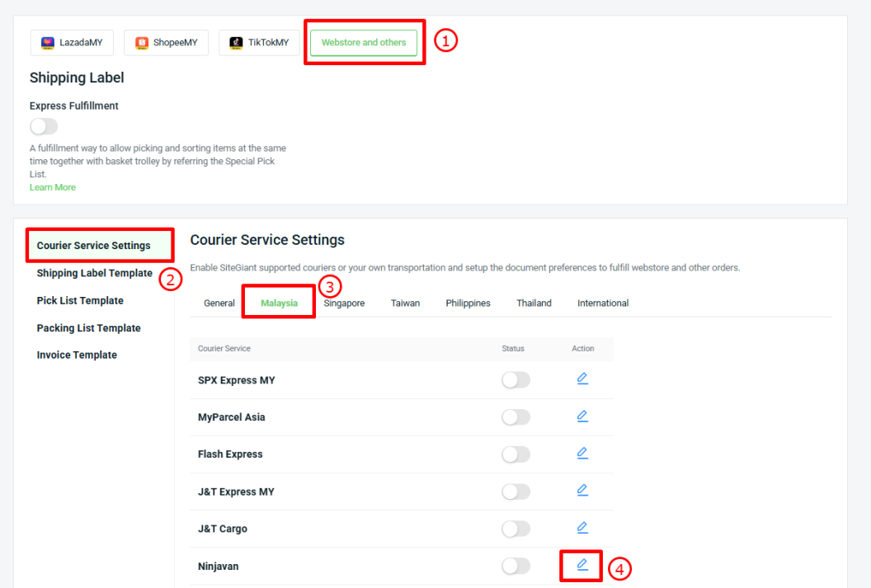The image size is (871, 588).
Task: Toggle the Express Fulfillment switch
Action: pos(44,126)
